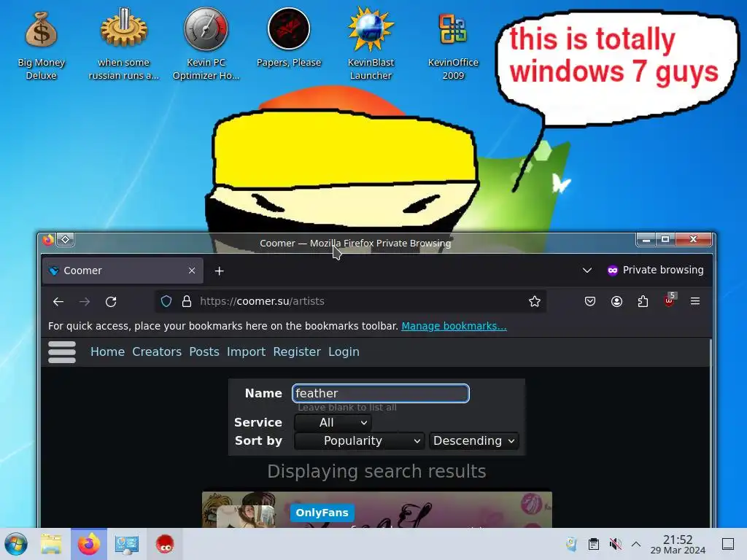Image resolution: width=747 pixels, height=560 pixels.
Task: Open Firefox application hamburger menu
Action: (695, 301)
